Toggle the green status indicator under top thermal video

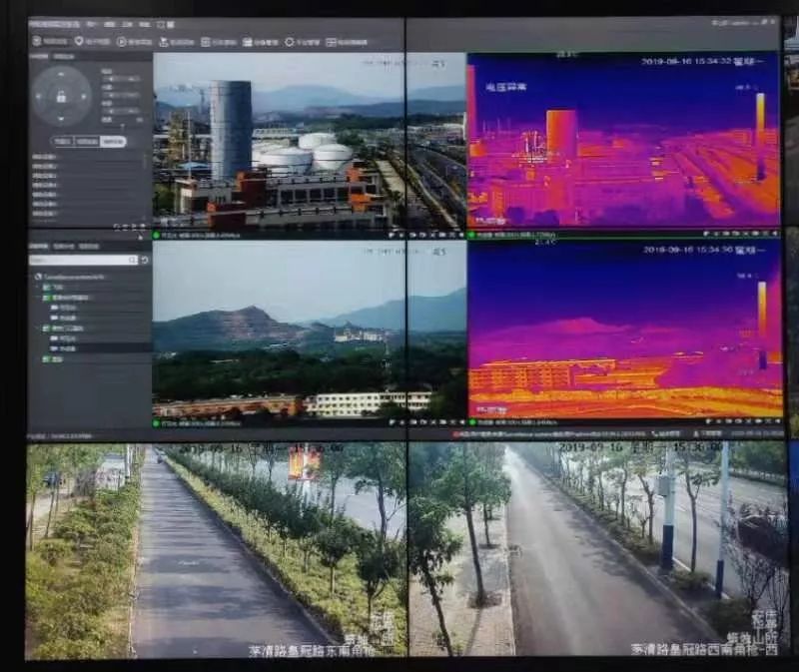(x=471, y=235)
